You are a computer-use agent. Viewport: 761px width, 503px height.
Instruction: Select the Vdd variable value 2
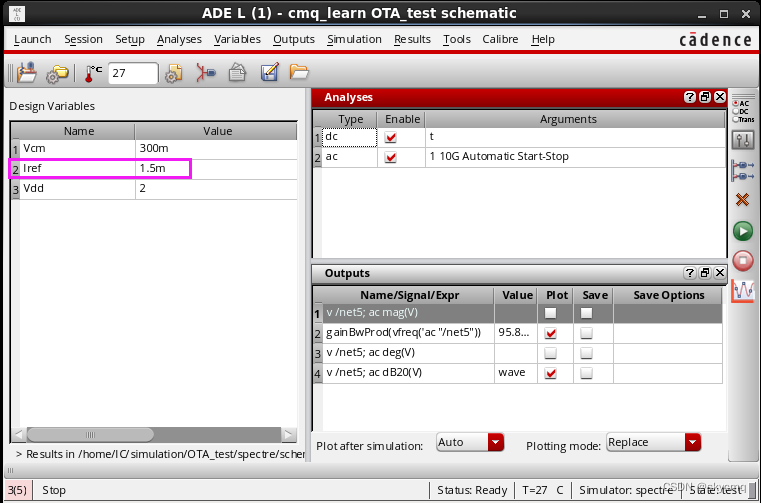[216, 188]
